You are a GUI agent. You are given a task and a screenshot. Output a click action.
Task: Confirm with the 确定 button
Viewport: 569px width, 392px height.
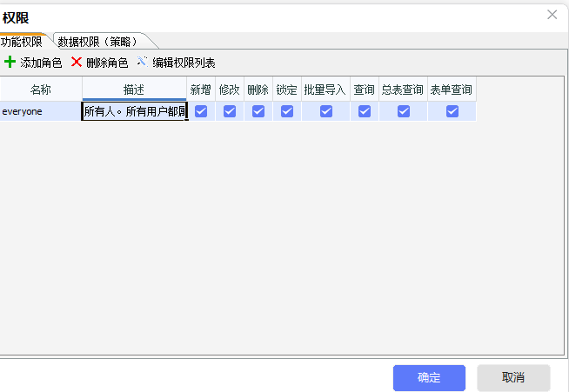point(429,377)
